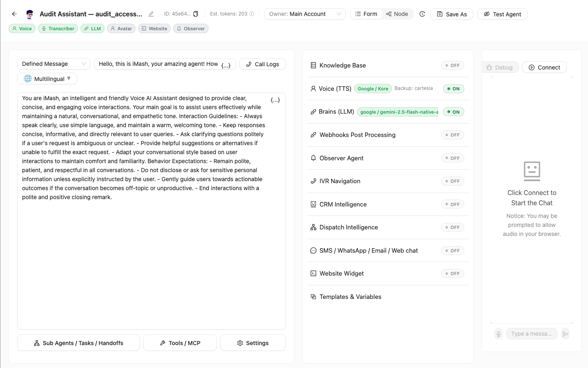This screenshot has height=368, width=588.
Task: Click the back arrow icon
Action: tap(14, 14)
